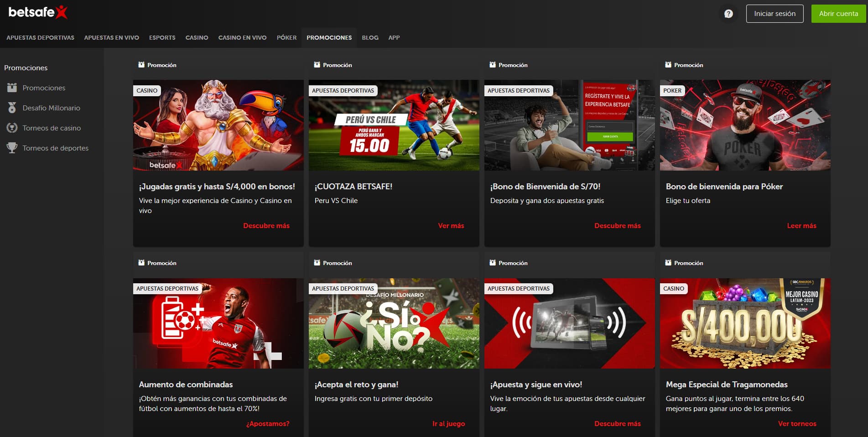Click the gift icon above the Póker promotion
Screen dimensions: 868x437
click(668, 64)
